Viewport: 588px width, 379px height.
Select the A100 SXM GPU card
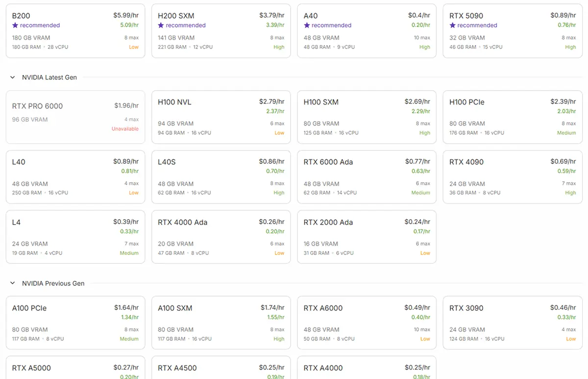(x=221, y=323)
